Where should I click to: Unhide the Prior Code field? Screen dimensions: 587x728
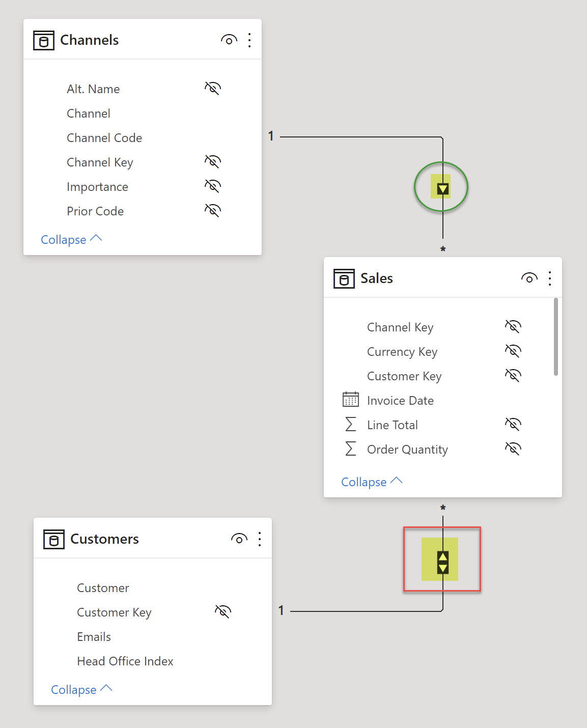point(213,211)
